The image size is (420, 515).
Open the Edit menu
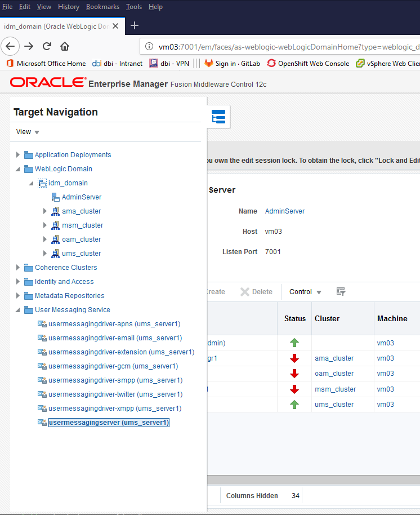pos(25,7)
